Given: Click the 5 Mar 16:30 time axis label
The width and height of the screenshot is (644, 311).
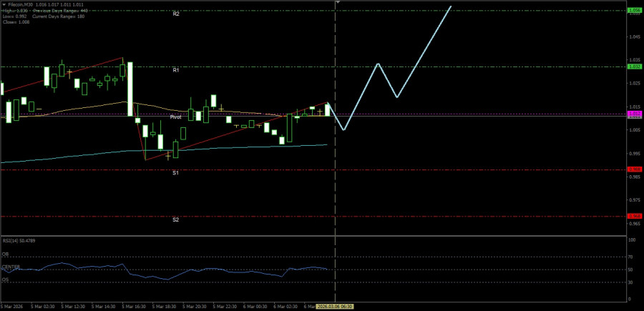Looking at the screenshot, I should (x=134, y=306).
